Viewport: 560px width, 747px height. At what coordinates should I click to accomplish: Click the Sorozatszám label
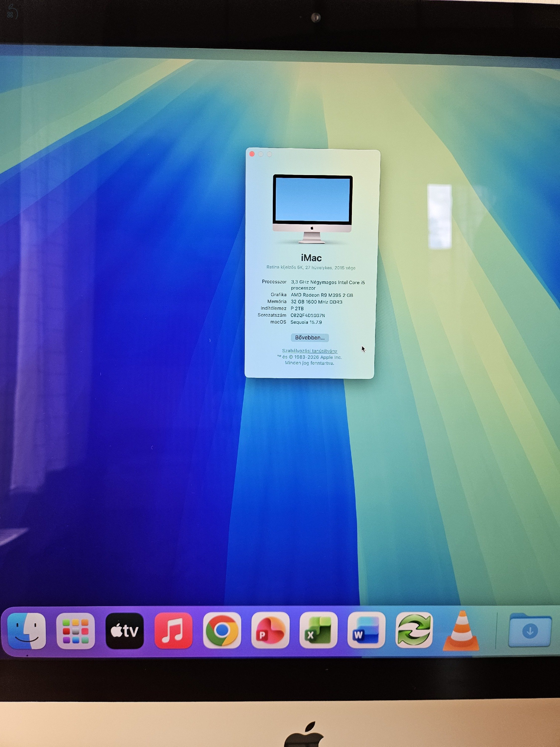pyautogui.click(x=272, y=315)
